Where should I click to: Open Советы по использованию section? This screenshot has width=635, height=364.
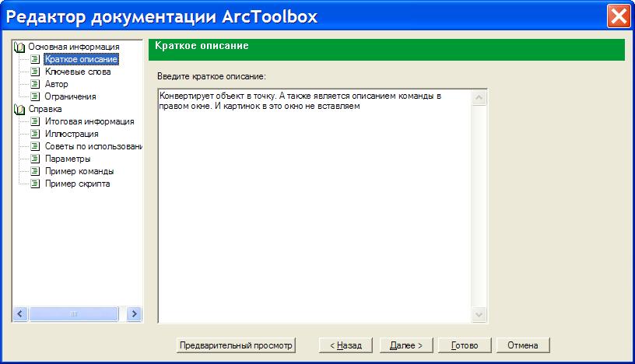pyautogui.click(x=93, y=146)
